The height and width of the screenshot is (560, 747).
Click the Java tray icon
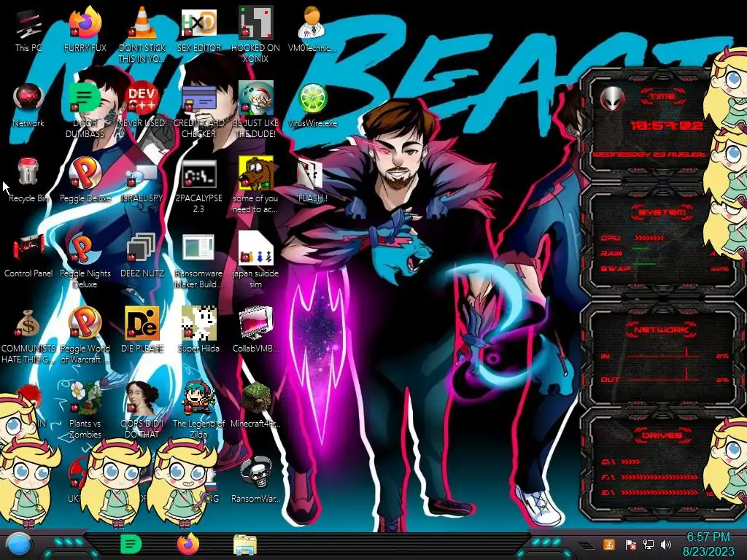[x=608, y=544]
